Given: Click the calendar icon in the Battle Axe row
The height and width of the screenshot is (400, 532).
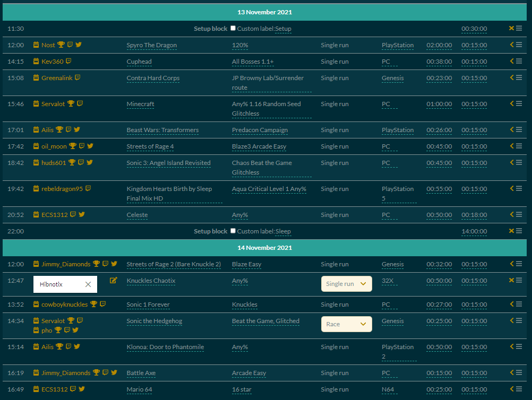Looking at the screenshot, I should pyautogui.click(x=36, y=372).
